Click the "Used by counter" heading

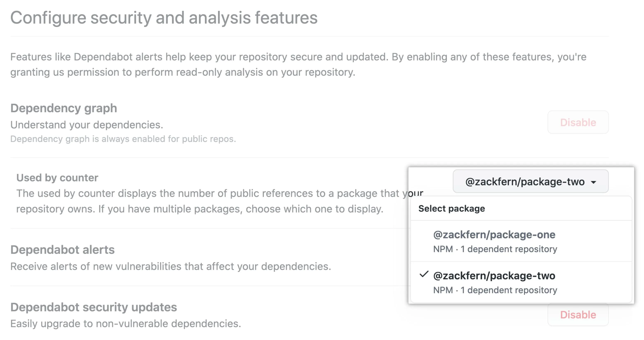[57, 178]
